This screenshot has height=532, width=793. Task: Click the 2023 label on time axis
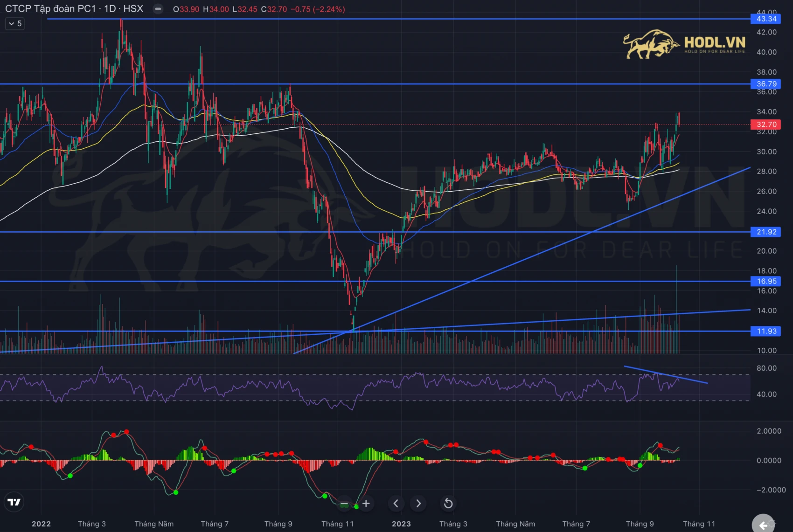[x=401, y=524]
